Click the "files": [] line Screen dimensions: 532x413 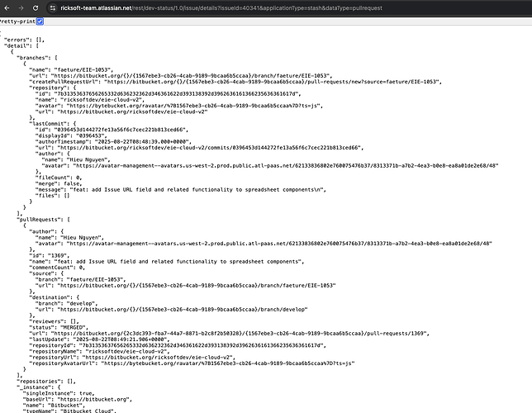coord(53,196)
